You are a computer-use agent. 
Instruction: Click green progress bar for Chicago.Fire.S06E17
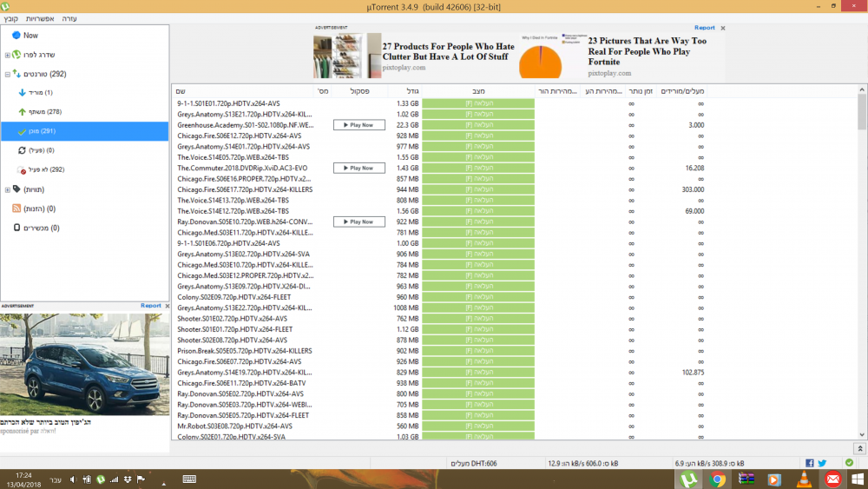coord(479,189)
